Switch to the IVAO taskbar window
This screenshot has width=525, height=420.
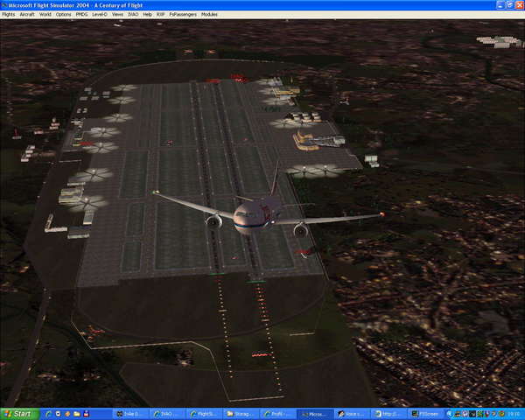pyautogui.click(x=166, y=414)
